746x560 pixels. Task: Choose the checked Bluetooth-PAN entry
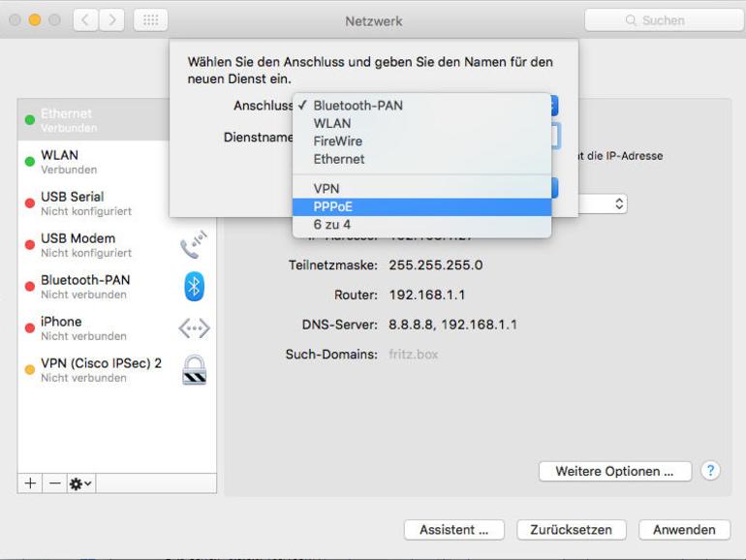[421, 106]
